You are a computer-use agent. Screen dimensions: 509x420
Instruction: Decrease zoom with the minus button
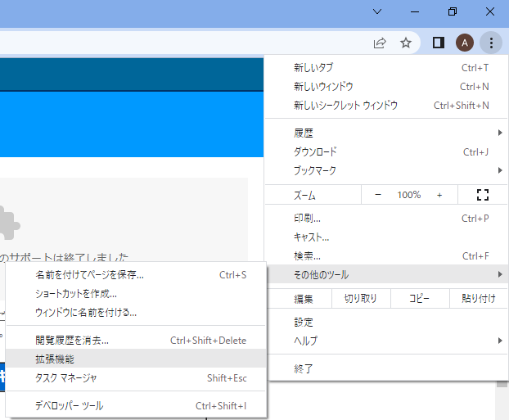coord(378,195)
